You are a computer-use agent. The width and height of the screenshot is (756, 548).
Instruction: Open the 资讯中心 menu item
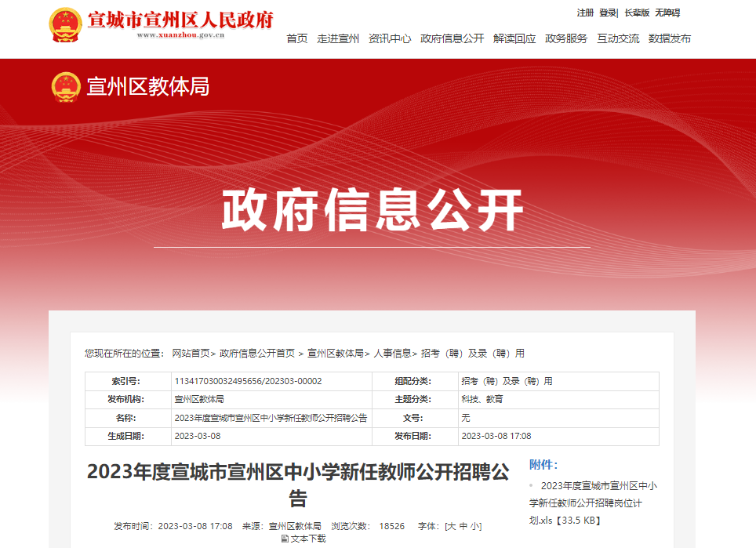point(390,38)
